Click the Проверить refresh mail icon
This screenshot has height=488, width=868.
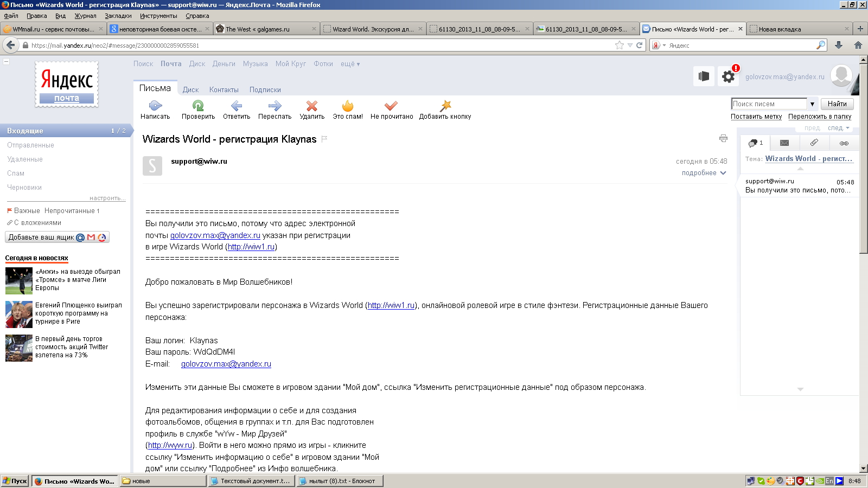(198, 106)
